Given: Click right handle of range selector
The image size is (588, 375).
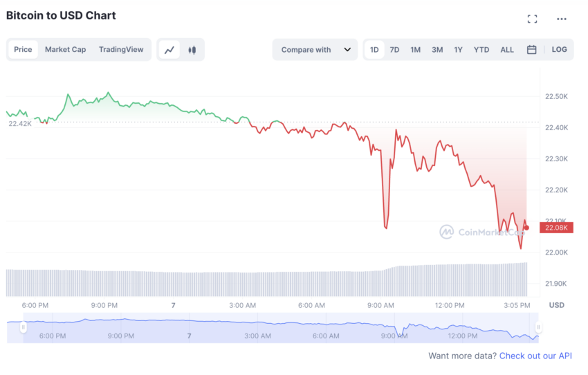Looking at the screenshot, I should [x=538, y=327].
